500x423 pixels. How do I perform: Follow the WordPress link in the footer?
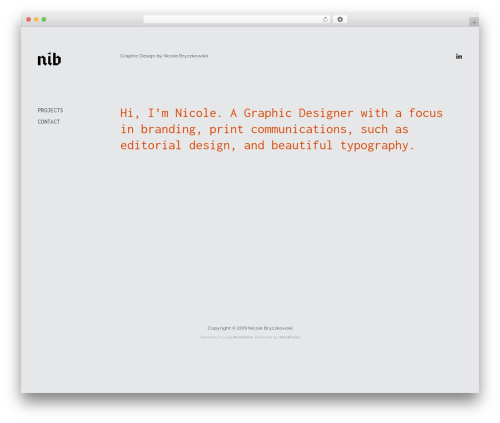[289, 337]
